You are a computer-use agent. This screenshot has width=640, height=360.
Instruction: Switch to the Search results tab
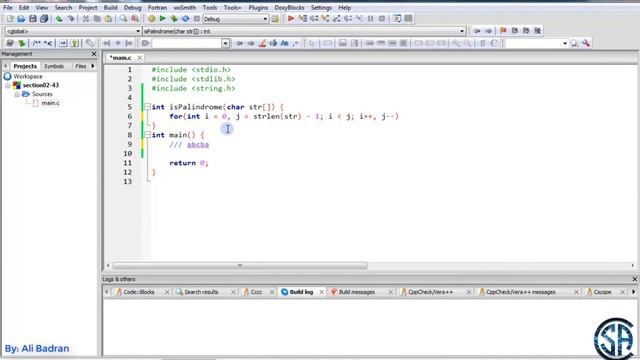pyautogui.click(x=201, y=292)
